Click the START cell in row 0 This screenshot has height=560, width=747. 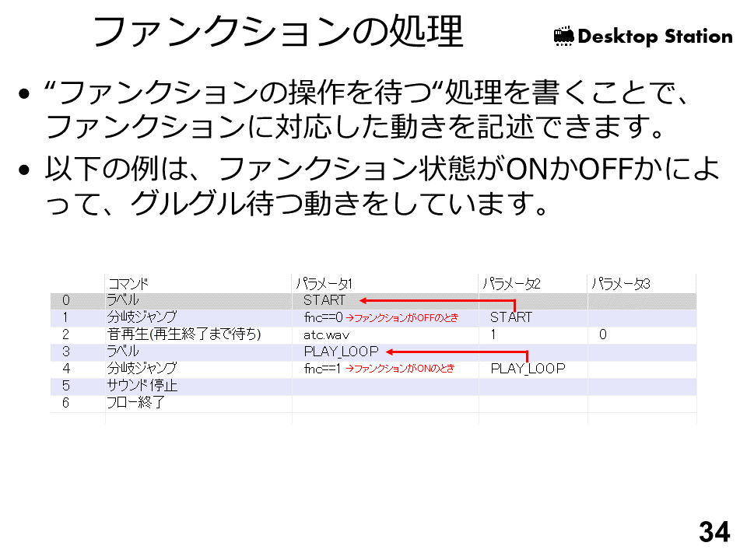[324, 300]
